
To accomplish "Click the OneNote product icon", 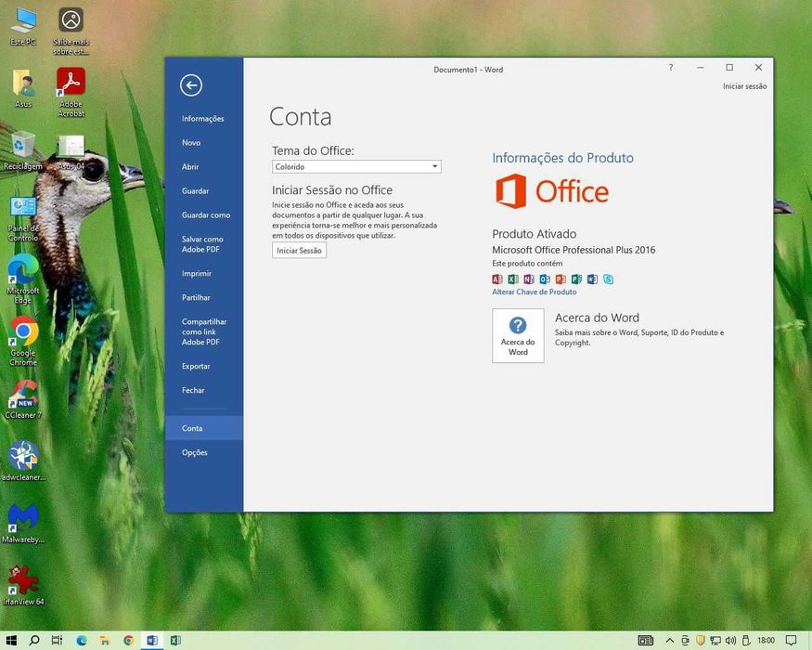I will tap(529, 279).
